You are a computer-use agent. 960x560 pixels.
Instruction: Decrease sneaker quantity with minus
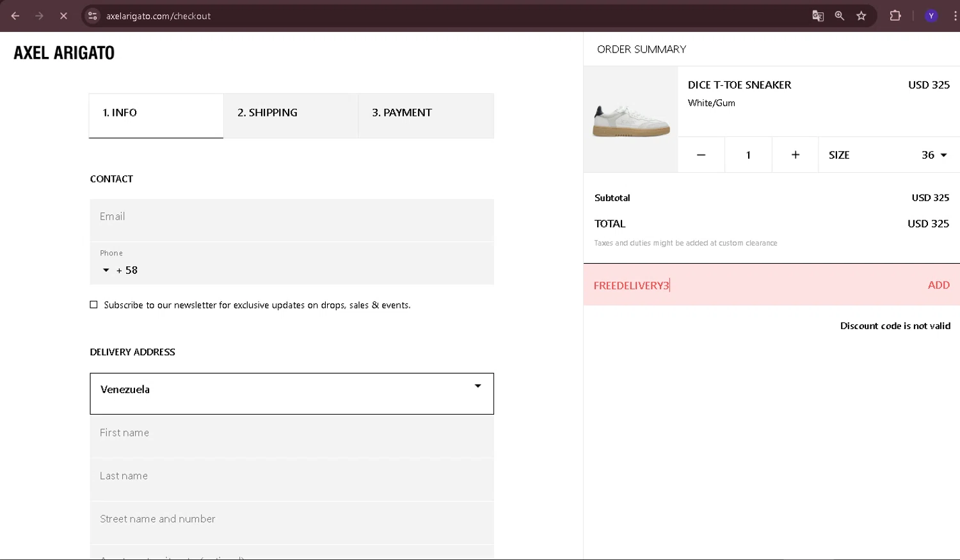click(x=701, y=155)
